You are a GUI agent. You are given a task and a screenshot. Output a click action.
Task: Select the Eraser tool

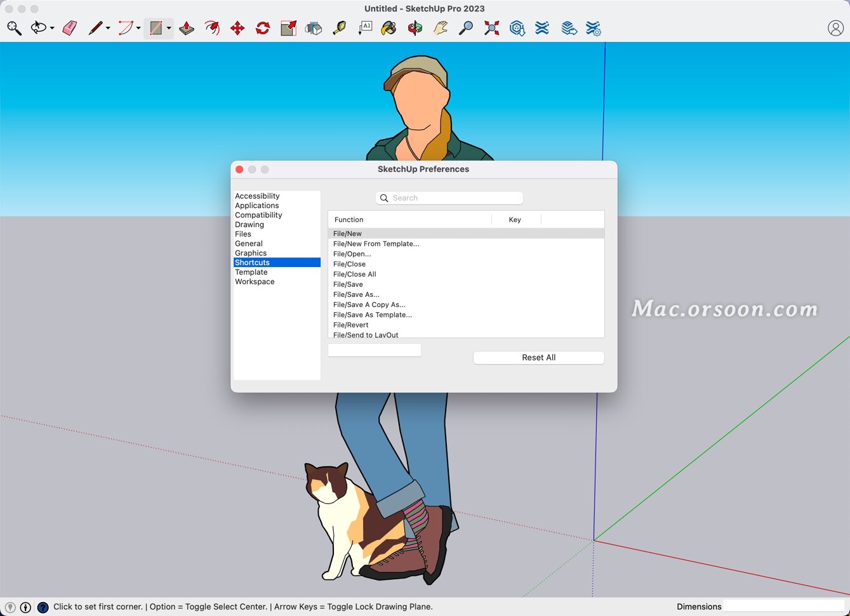70,28
